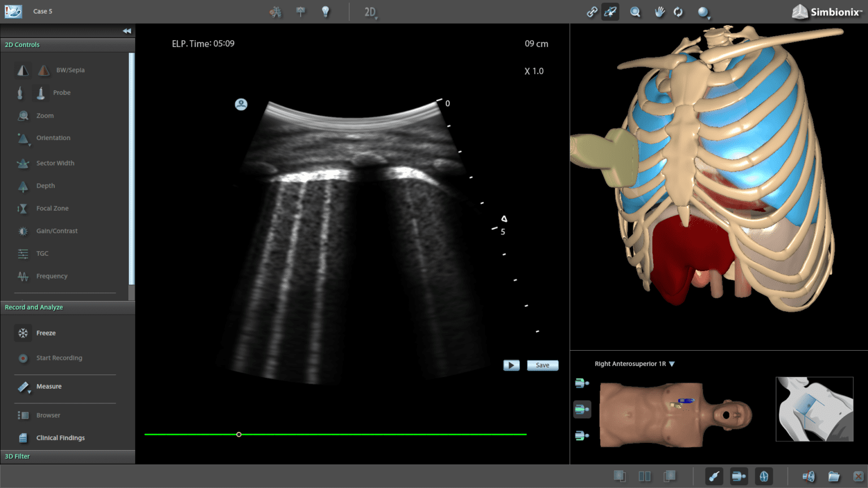Screen dimensions: 868x488
Task: Collapse the 2D Controls panel with the double arrow
Action: click(127, 31)
